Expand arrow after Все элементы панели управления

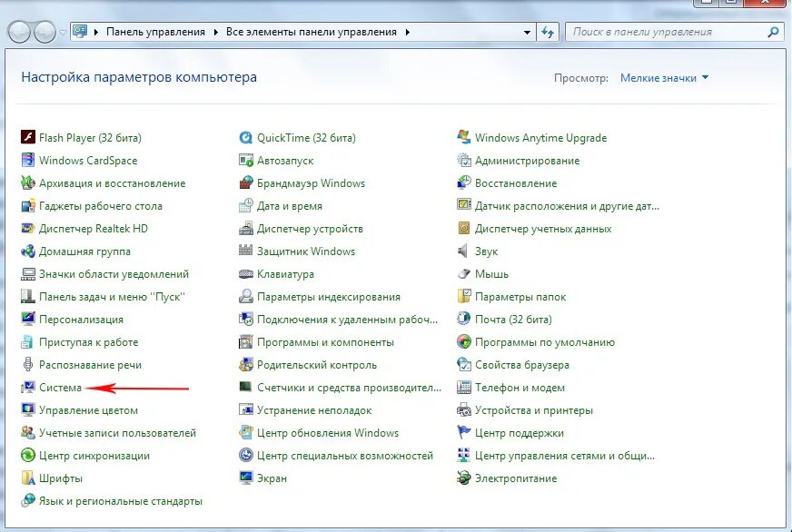pos(407,32)
